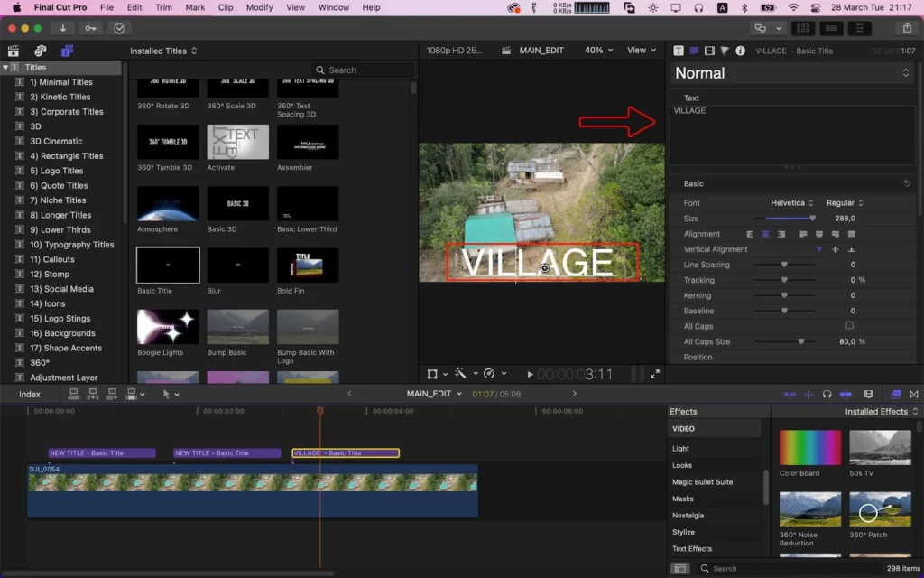The image size is (924, 578).
Task: Open Background Tasks checkmark icon
Action: 119,28
